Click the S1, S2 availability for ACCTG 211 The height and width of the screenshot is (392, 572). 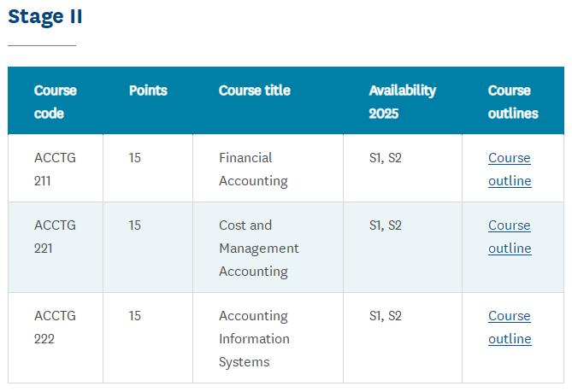point(385,158)
